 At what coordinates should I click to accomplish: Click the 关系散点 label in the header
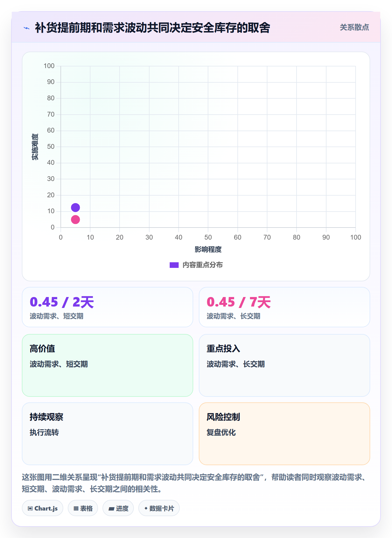(x=354, y=27)
